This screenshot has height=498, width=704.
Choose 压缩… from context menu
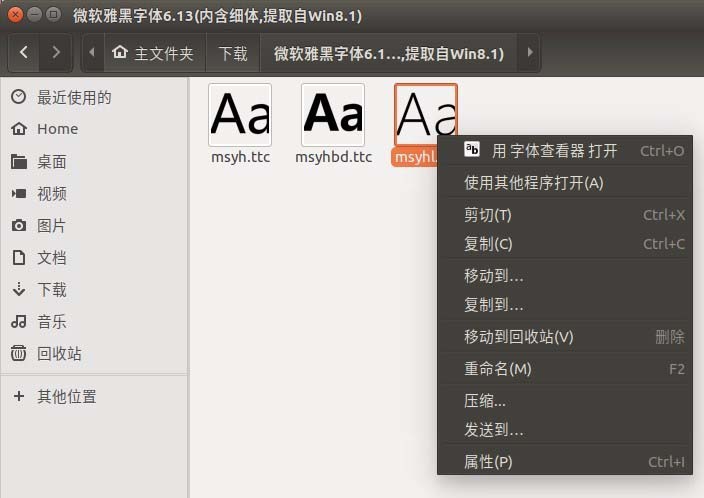pyautogui.click(x=565, y=401)
